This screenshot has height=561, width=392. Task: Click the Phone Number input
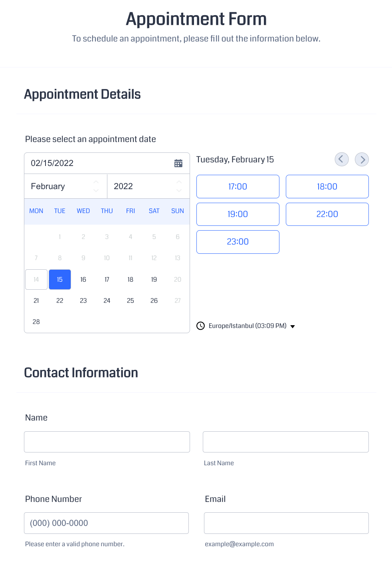pyautogui.click(x=106, y=523)
